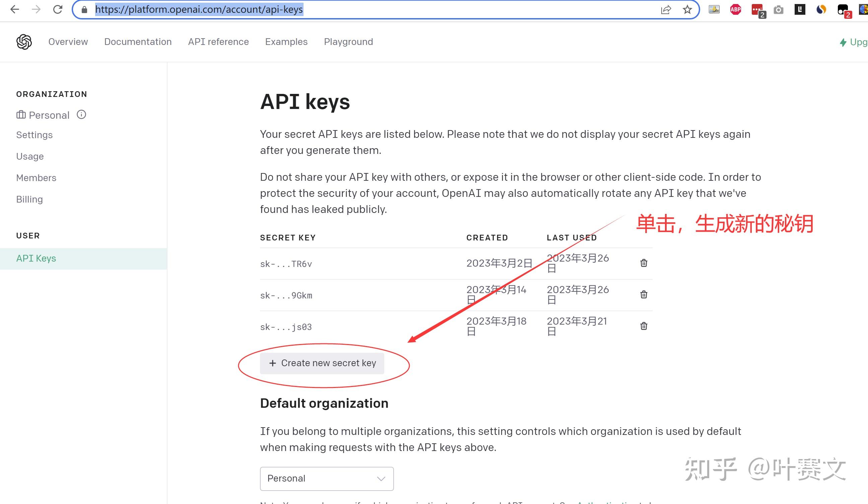Screen dimensions: 868x504
Task: Click the site security padlock in address bar
Action: click(x=84, y=9)
